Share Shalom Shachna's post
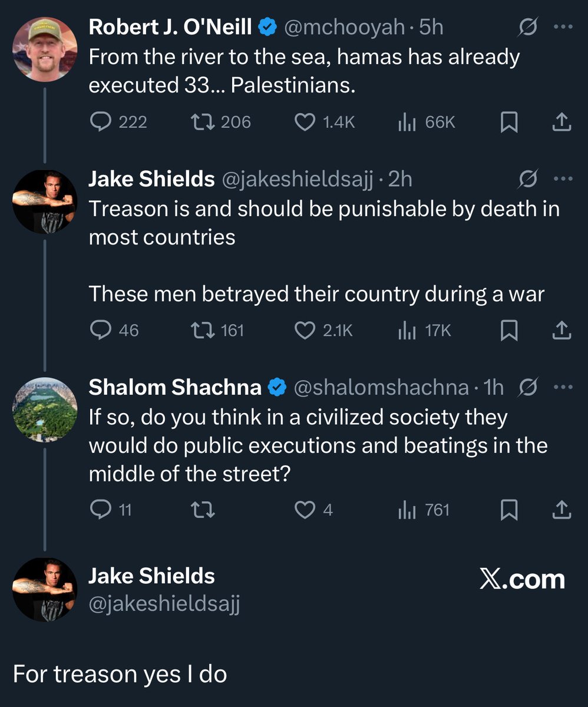588x707 pixels. click(x=561, y=510)
